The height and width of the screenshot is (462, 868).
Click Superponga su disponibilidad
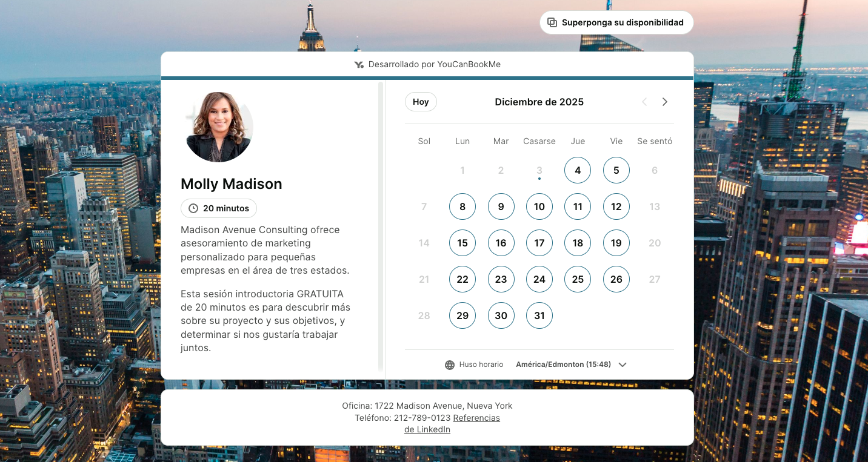616,22
